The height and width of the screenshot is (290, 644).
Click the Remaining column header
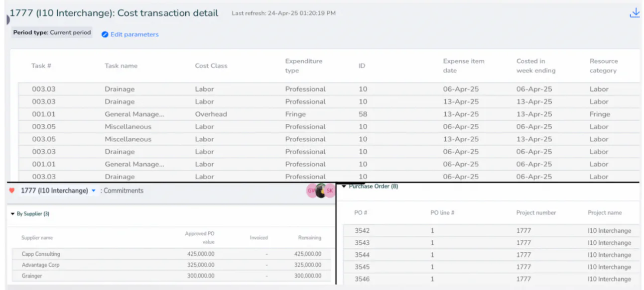310,238
